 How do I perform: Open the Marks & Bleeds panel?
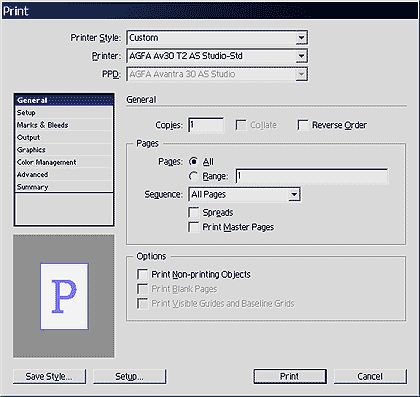coord(64,125)
